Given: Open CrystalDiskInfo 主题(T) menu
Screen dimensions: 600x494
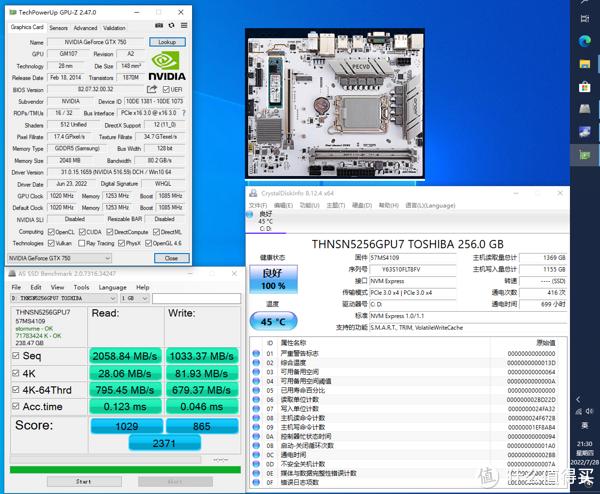Looking at the screenshot, I should click(336, 205).
